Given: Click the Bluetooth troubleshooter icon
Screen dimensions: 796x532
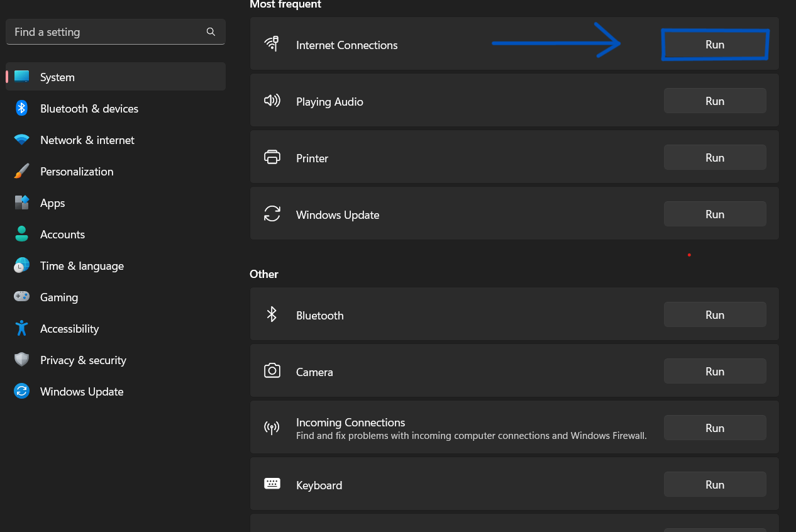Looking at the screenshot, I should 272,314.
